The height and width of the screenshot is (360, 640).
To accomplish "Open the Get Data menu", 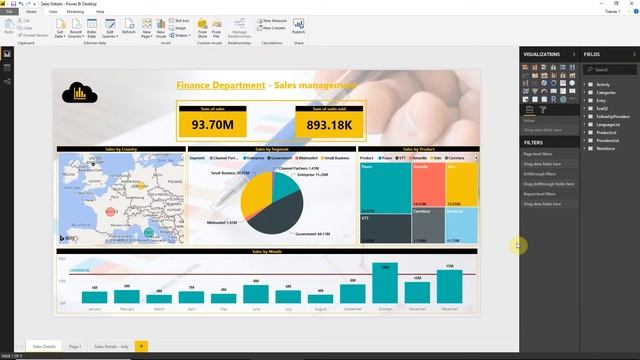I will point(60,28).
